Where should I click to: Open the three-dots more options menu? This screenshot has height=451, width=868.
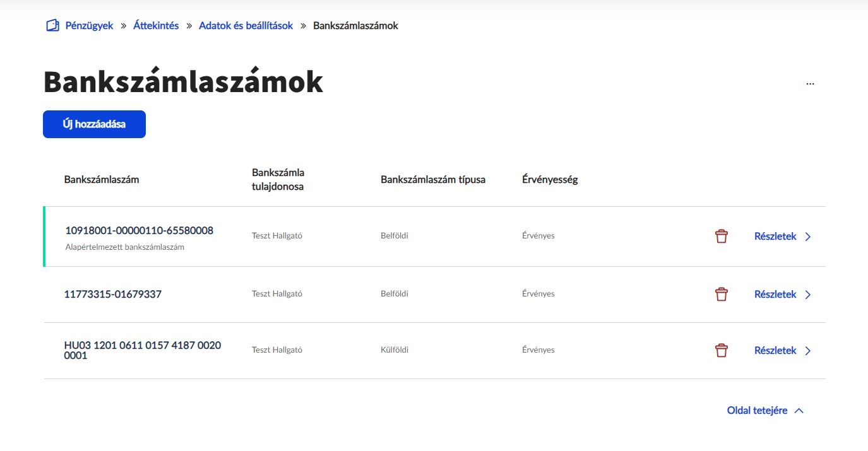click(x=810, y=83)
